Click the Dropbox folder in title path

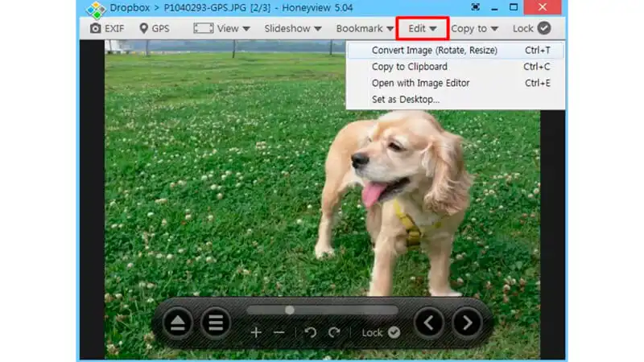tap(130, 8)
